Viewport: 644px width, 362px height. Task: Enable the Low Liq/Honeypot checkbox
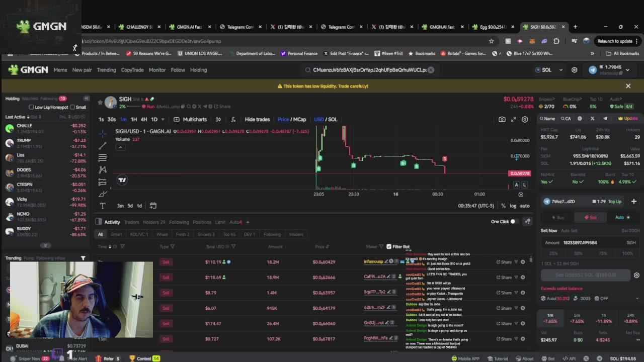(31, 107)
